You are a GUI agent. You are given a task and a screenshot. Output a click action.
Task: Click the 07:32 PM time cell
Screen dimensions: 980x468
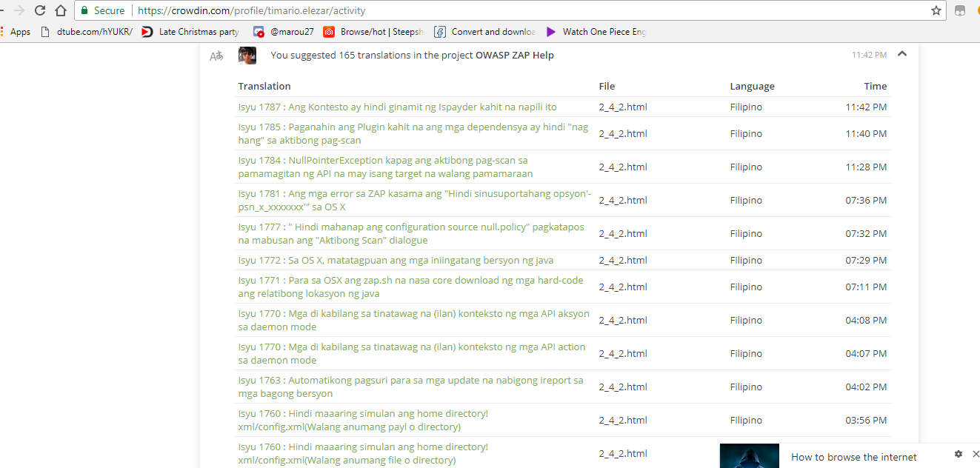pyautogui.click(x=866, y=233)
